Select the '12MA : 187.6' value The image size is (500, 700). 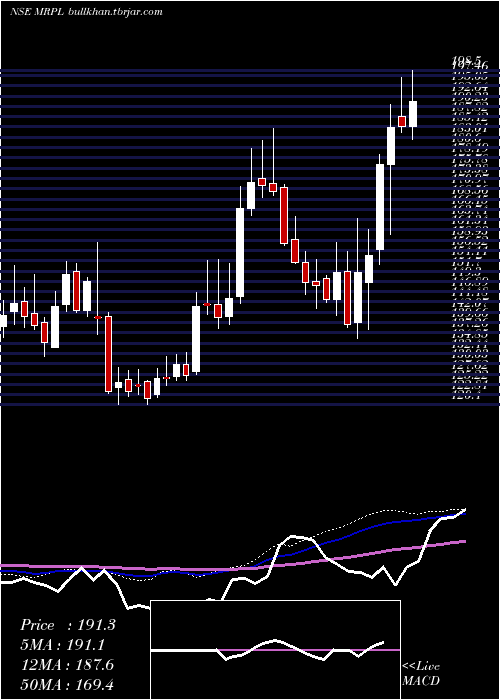pos(67,665)
